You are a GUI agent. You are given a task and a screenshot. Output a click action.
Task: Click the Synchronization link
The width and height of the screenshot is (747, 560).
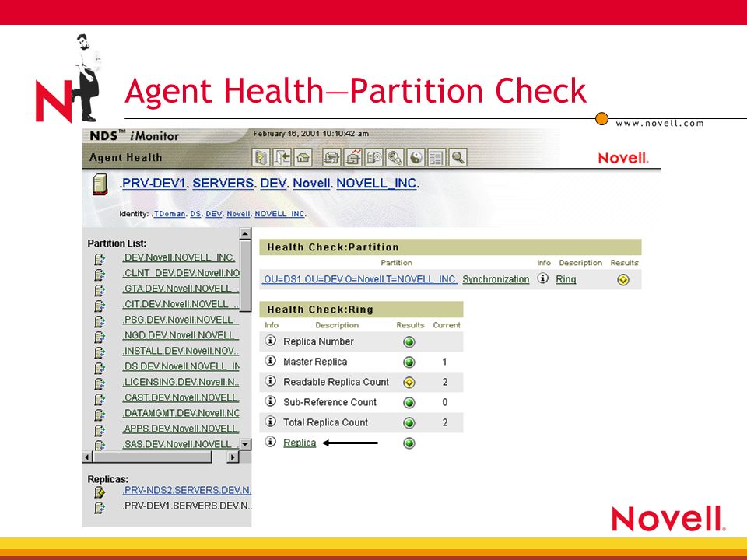point(496,279)
